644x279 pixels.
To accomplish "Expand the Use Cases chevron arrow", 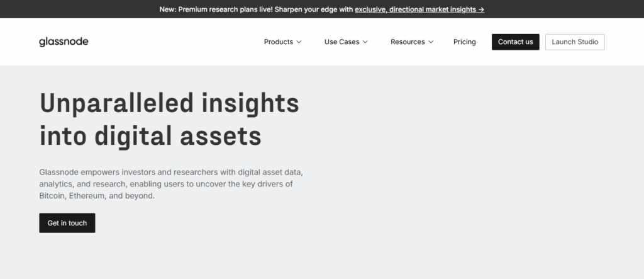I will (x=365, y=42).
